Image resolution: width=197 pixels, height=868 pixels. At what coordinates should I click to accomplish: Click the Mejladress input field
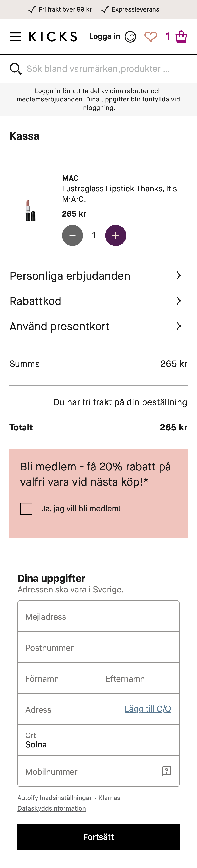coord(98,617)
